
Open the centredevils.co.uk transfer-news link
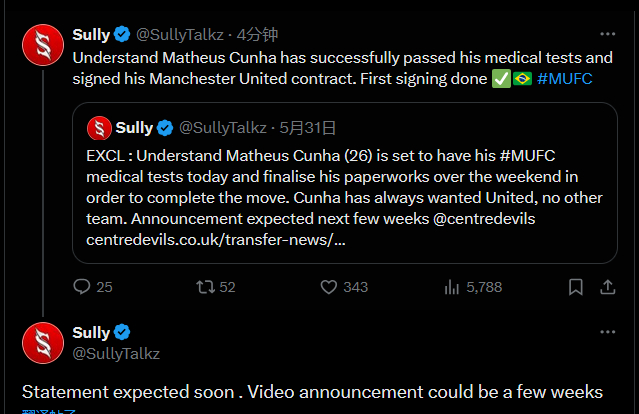pos(217,241)
